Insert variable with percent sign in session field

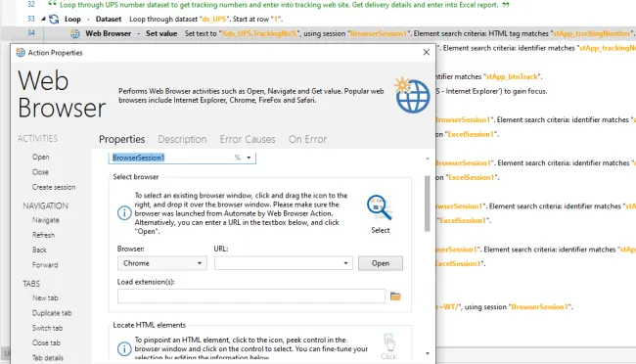tap(238, 158)
